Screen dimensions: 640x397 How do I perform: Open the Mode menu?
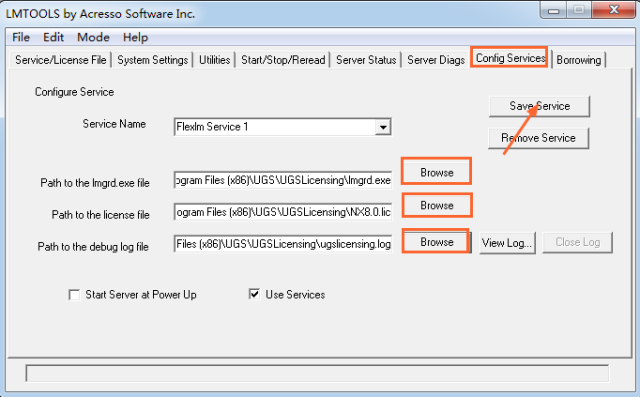[93, 38]
